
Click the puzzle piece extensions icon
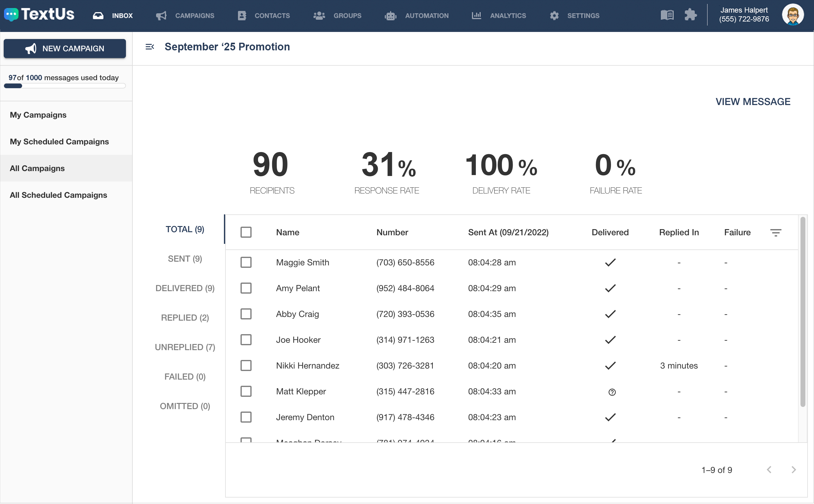(x=690, y=15)
